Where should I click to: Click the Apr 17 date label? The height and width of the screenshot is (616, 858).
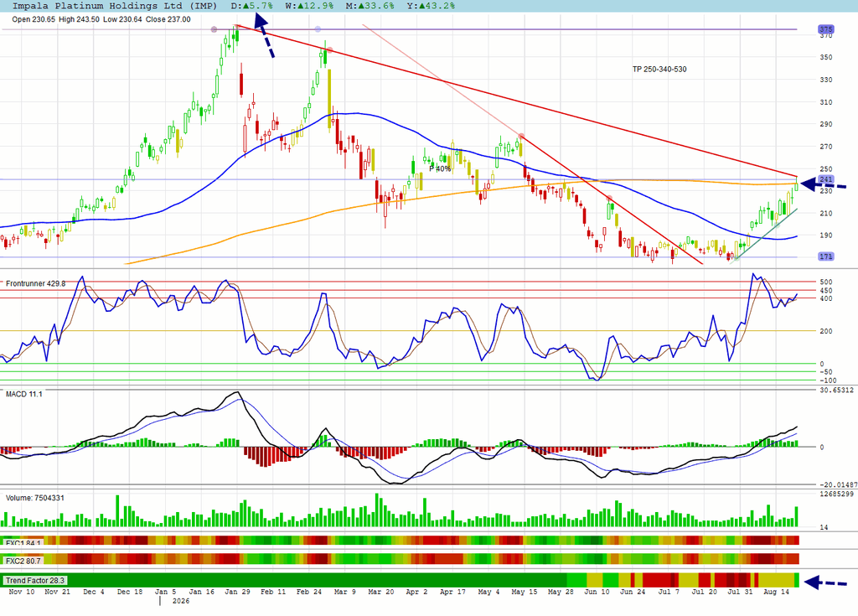click(452, 592)
